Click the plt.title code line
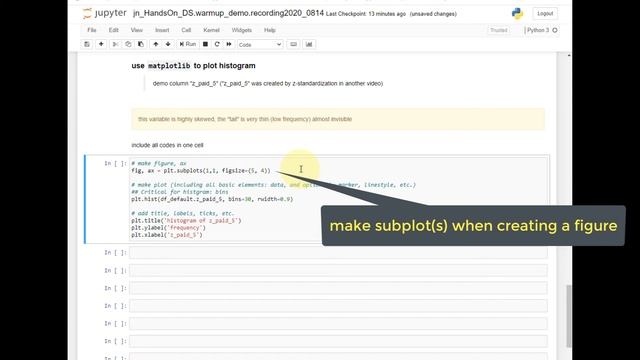The height and width of the screenshot is (360, 640). pyautogui.click(x=187, y=220)
